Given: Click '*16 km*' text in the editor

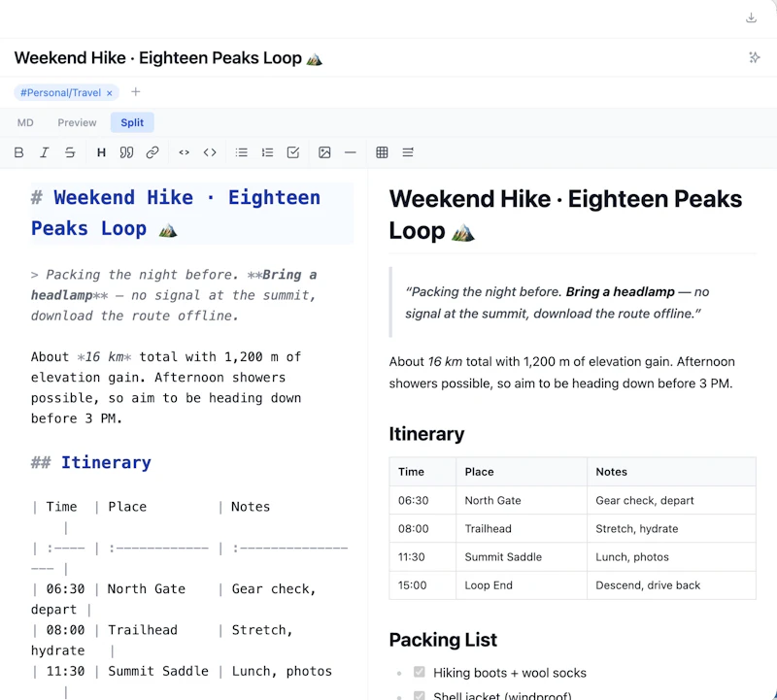Looking at the screenshot, I should 105,356.
